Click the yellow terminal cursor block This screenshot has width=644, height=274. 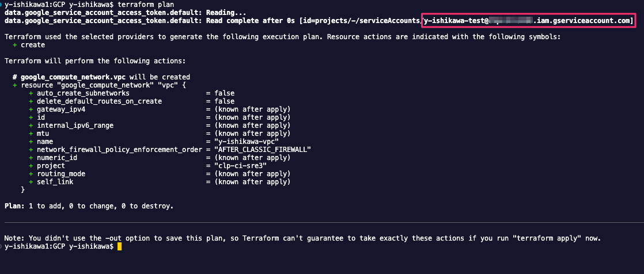point(119,246)
